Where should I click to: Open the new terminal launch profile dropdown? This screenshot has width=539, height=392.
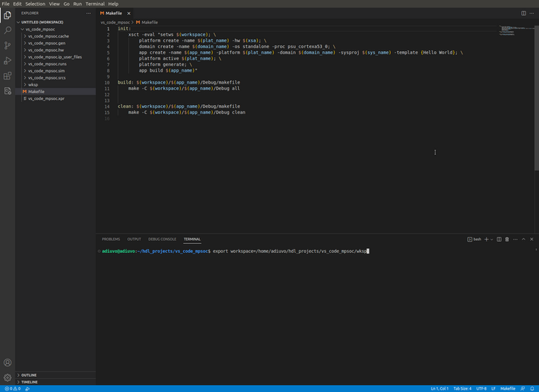pos(491,240)
